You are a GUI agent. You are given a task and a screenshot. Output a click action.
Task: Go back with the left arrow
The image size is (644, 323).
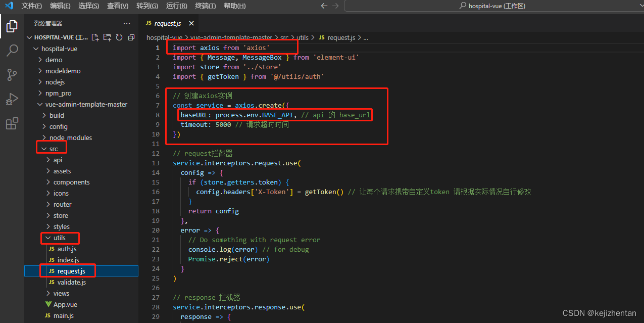click(x=324, y=6)
